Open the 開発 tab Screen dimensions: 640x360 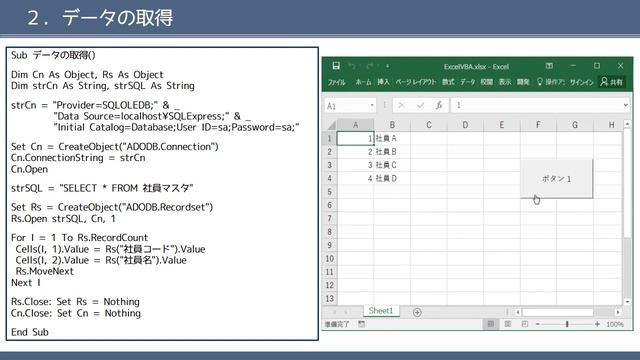pos(523,82)
